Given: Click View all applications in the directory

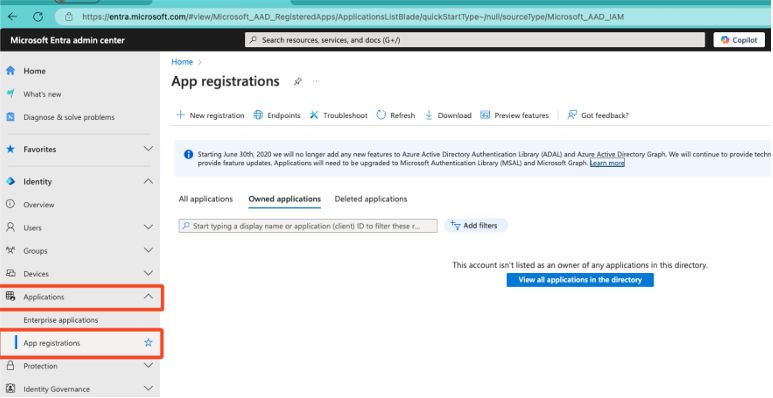Looking at the screenshot, I should click(580, 280).
